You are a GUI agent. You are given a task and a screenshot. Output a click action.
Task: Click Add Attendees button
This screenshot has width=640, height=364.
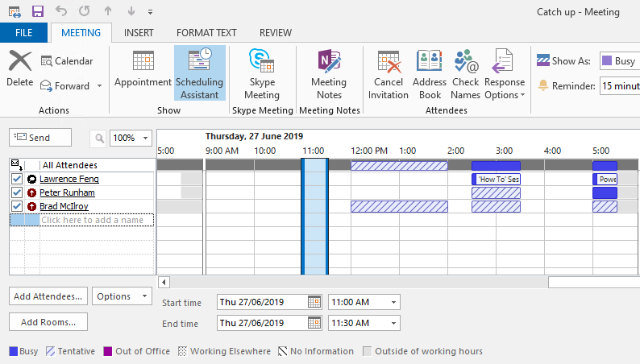(48, 296)
